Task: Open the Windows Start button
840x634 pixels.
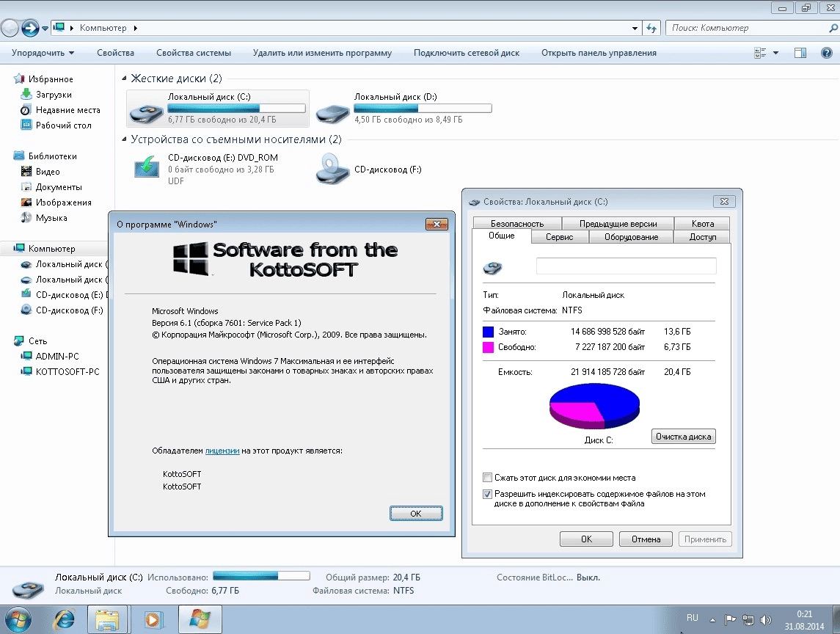Action: pyautogui.click(x=17, y=620)
